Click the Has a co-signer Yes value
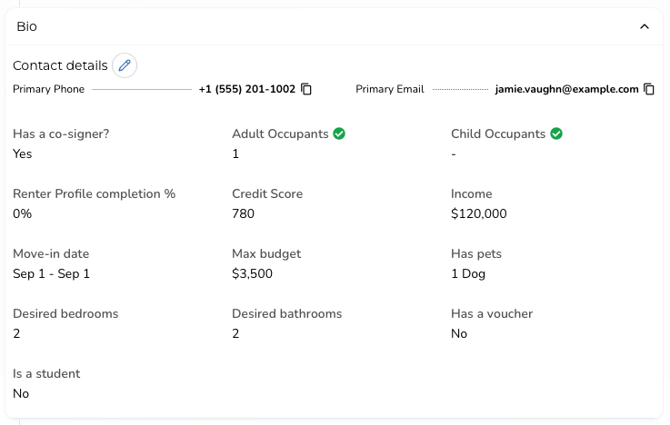This screenshot has height=425, width=670. (22, 154)
